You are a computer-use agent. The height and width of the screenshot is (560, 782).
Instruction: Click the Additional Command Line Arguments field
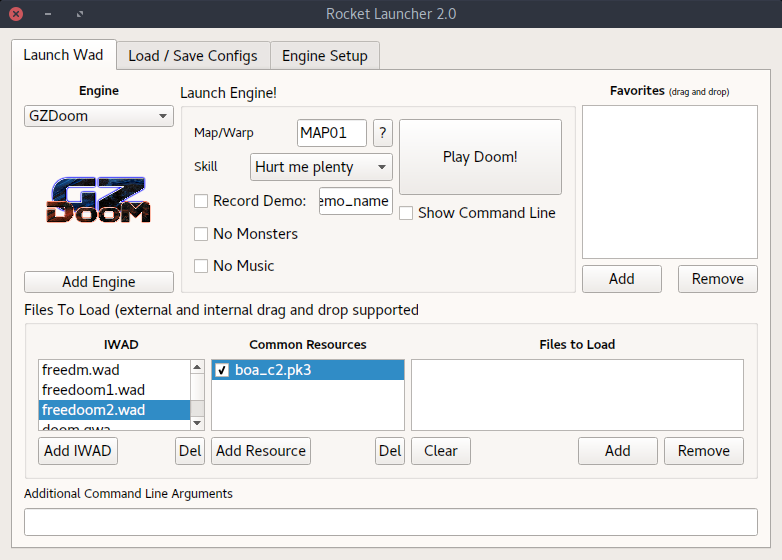[391, 522]
